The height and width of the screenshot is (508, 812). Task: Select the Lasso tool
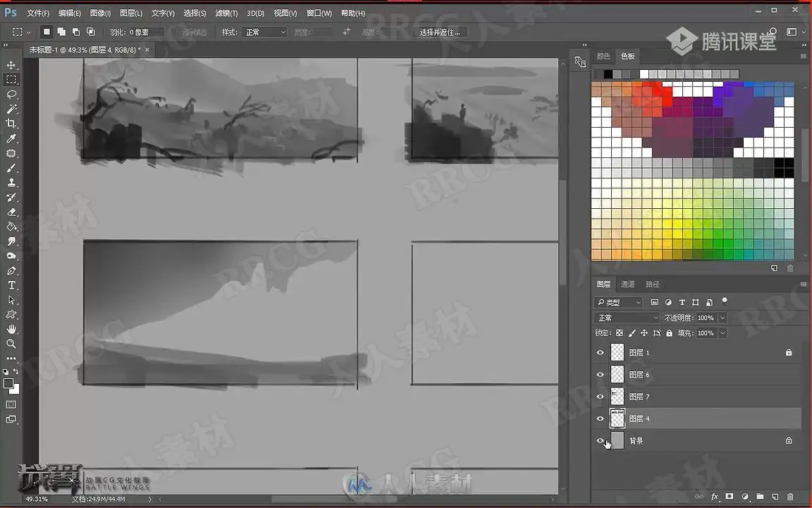point(11,95)
